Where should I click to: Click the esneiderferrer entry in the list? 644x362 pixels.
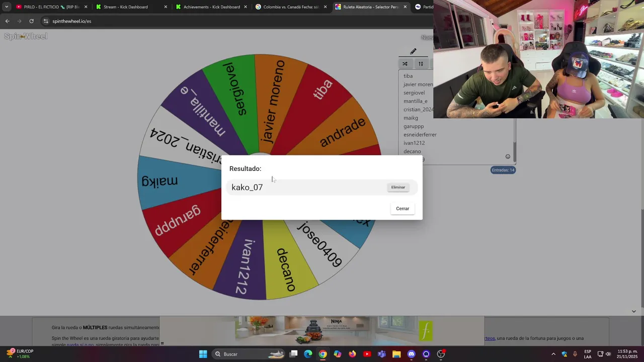(x=420, y=135)
